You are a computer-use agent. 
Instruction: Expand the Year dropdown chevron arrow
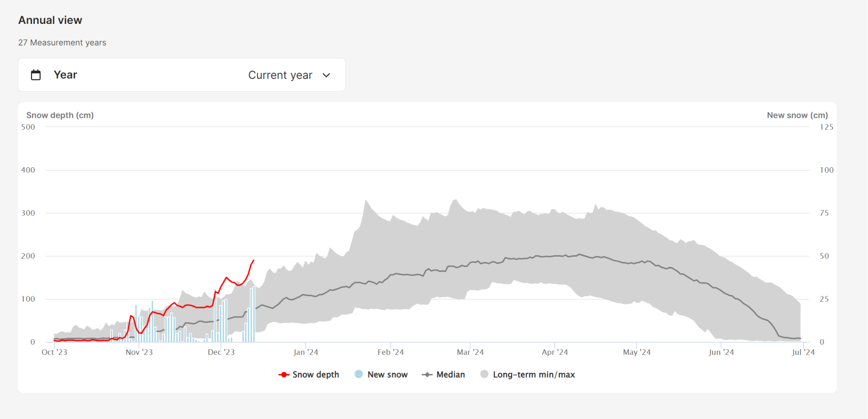[326, 75]
